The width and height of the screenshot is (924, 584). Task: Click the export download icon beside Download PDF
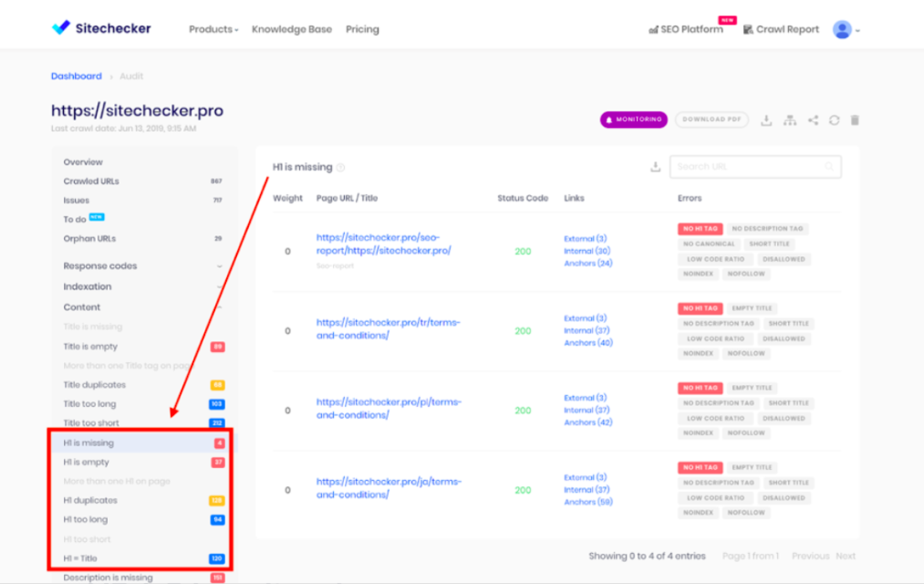[x=766, y=120]
